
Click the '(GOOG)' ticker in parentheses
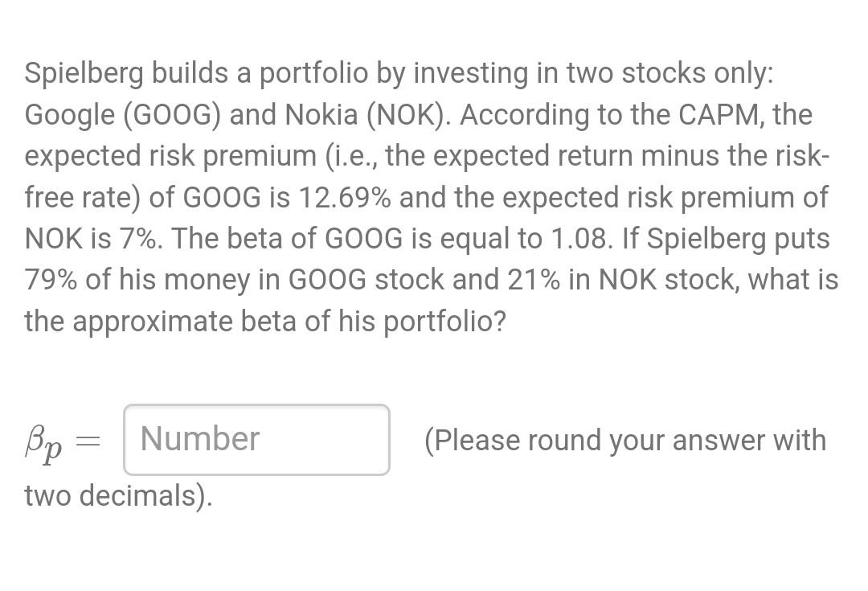click(x=172, y=115)
